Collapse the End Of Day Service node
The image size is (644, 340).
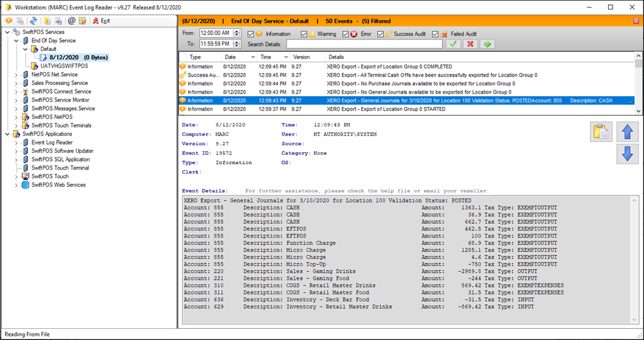coord(16,41)
